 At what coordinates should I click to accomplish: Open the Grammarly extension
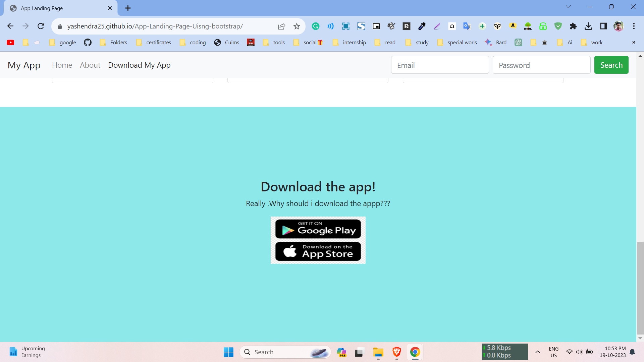(316, 26)
